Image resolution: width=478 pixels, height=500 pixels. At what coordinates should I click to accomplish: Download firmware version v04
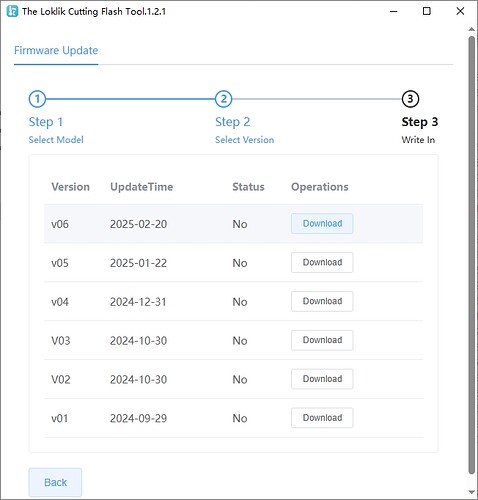(322, 301)
